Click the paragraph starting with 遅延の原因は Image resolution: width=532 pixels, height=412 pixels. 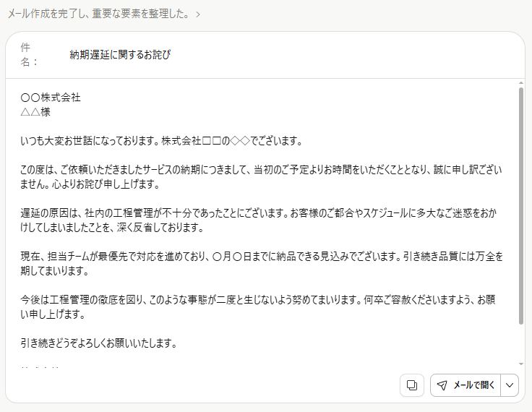pos(260,220)
